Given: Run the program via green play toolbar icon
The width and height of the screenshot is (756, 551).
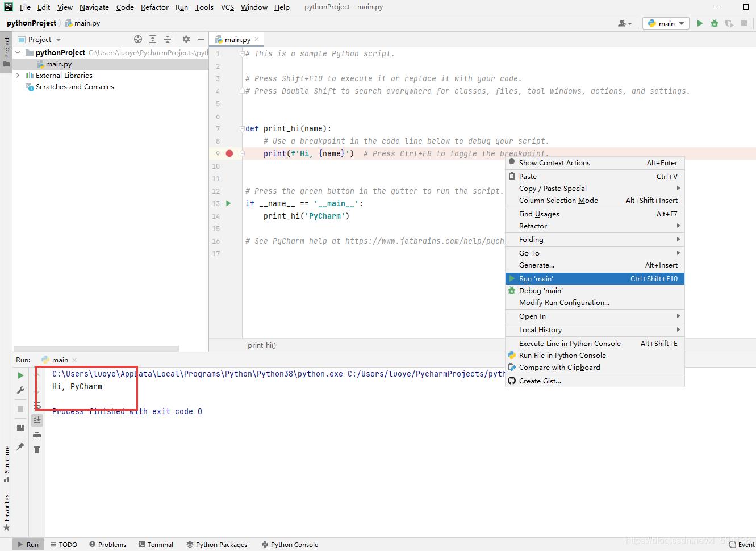Looking at the screenshot, I should tap(700, 23).
